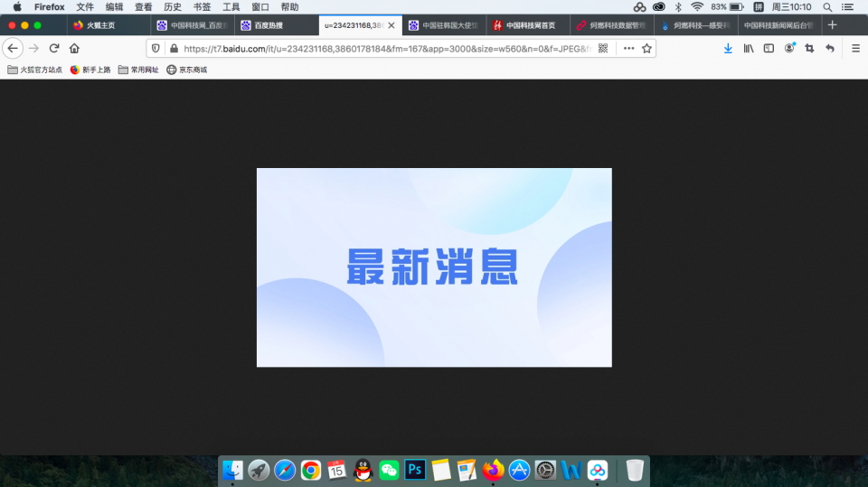
Task: Expand the 常用网址 bookmarks folder
Action: (137, 70)
